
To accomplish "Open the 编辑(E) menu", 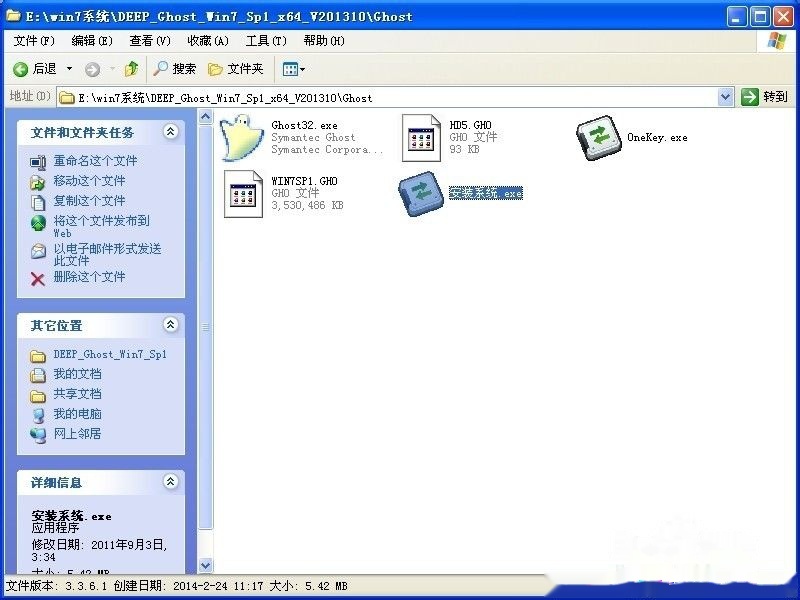I will [92, 41].
